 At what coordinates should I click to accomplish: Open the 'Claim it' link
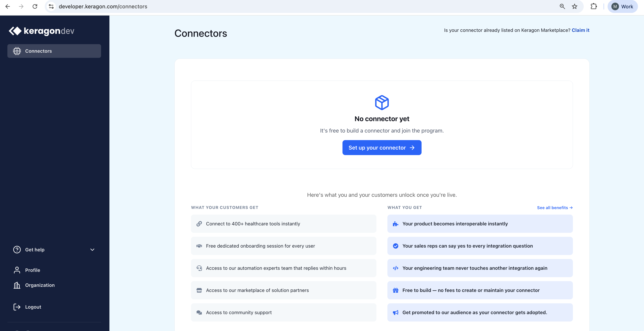click(x=580, y=30)
